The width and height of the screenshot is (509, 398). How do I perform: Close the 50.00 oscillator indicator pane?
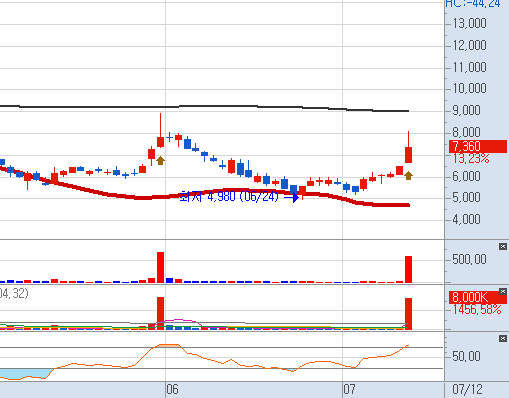(x=503, y=339)
